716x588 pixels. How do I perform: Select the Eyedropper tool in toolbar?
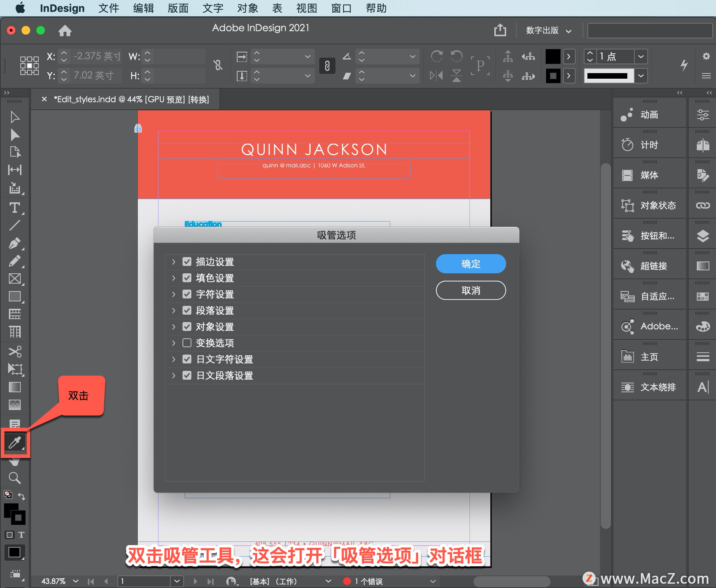[x=15, y=443]
